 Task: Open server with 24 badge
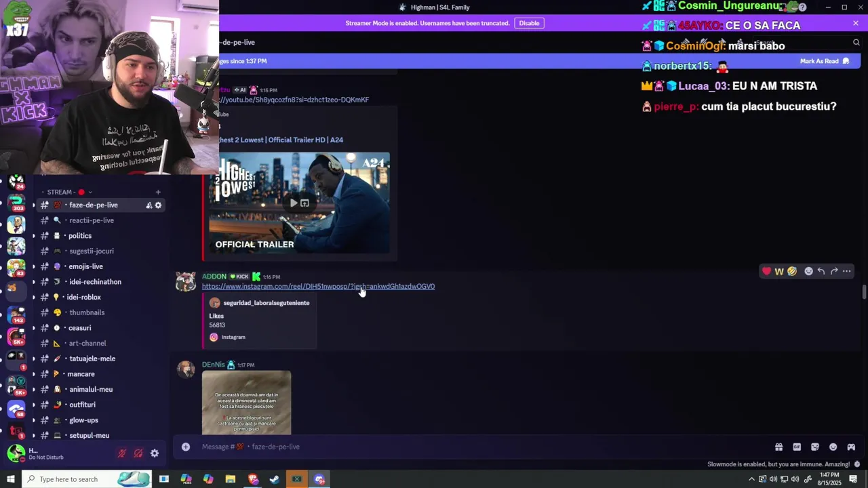point(16,182)
